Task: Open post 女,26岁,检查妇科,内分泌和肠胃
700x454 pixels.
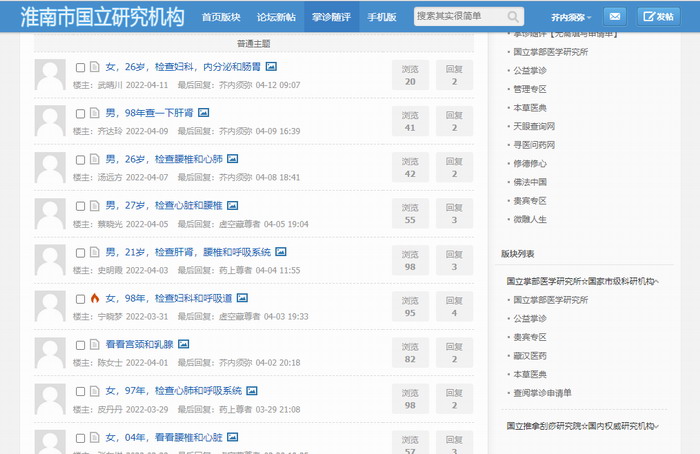Action: click(x=183, y=67)
